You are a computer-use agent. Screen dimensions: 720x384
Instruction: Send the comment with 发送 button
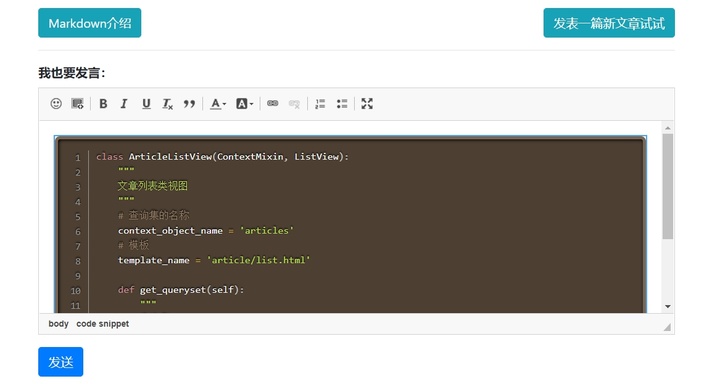[x=61, y=362]
